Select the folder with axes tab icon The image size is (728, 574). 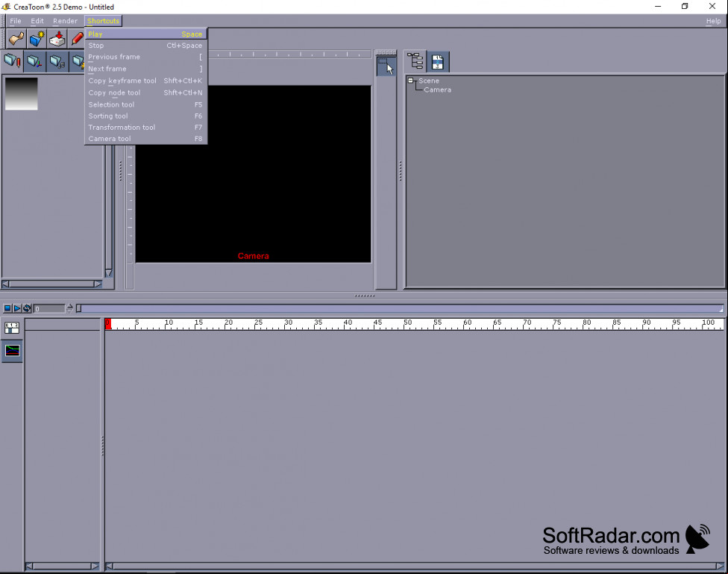click(x=35, y=61)
